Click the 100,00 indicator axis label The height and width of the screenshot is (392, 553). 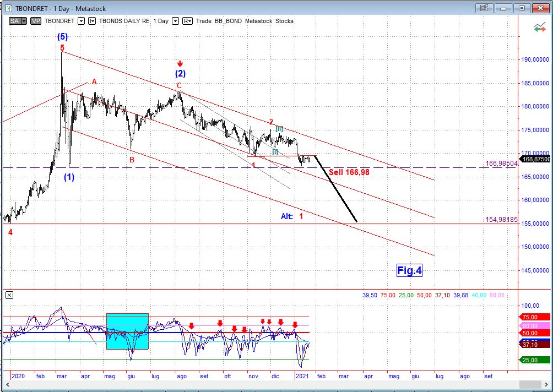(x=531, y=306)
